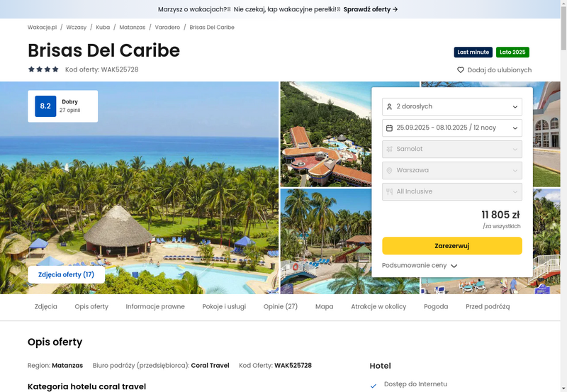Click the location pin icon beside Warszawa

point(389,170)
